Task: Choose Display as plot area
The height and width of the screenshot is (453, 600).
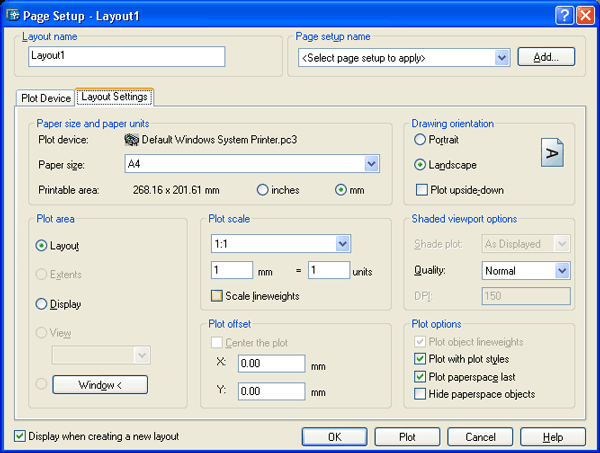Action: coord(42,304)
